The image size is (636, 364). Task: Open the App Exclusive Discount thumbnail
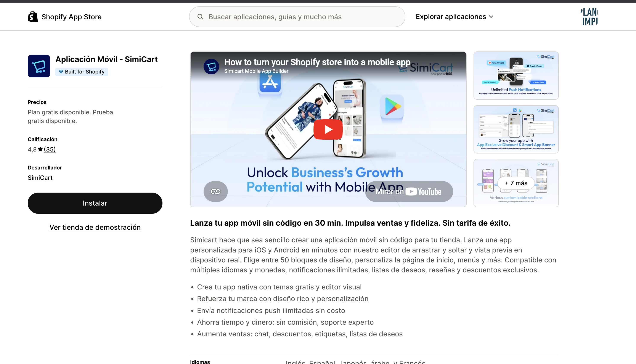516,129
